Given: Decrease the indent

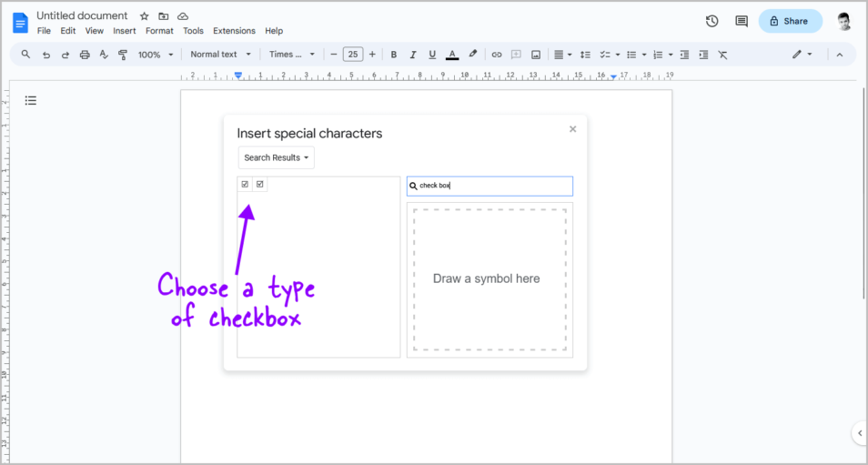Looking at the screenshot, I should [685, 55].
